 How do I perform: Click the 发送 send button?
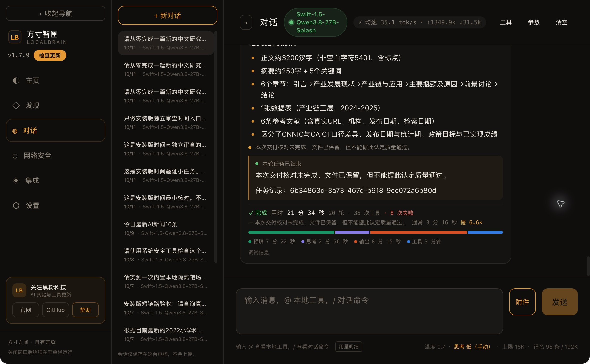tap(560, 302)
